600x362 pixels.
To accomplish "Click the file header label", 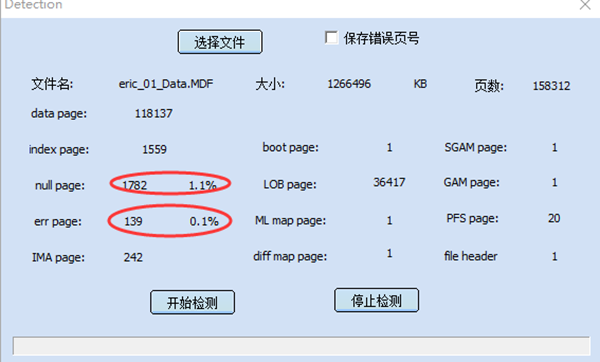I will coord(471,256).
